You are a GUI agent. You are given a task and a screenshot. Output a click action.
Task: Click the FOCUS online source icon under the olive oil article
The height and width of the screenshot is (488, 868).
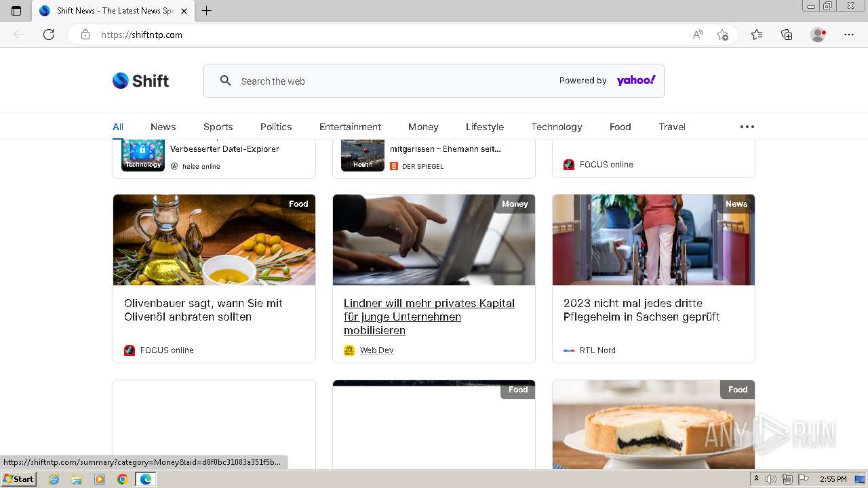coord(130,350)
